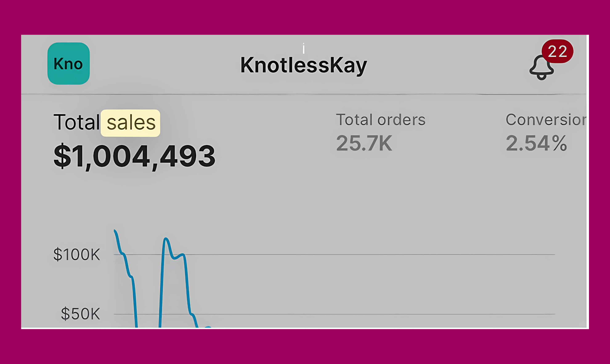Click the $100K horizontal gridline
This screenshot has width=610, height=364.
(x=334, y=255)
